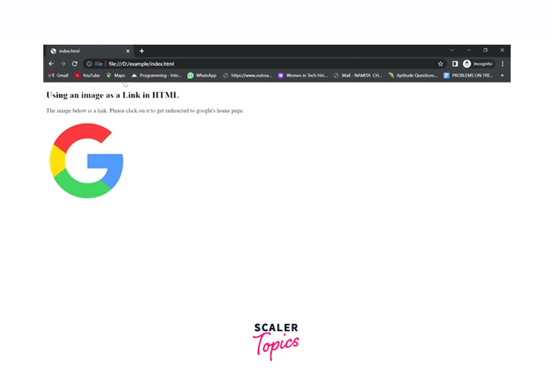Open a new tab with plus
The image size is (552, 392).
pyautogui.click(x=141, y=51)
